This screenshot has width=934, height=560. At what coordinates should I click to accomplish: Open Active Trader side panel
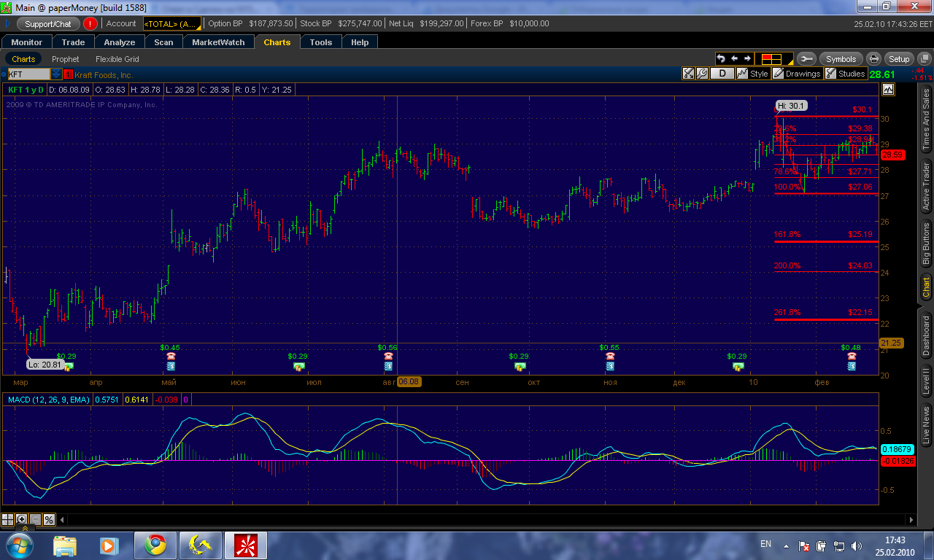click(x=926, y=186)
